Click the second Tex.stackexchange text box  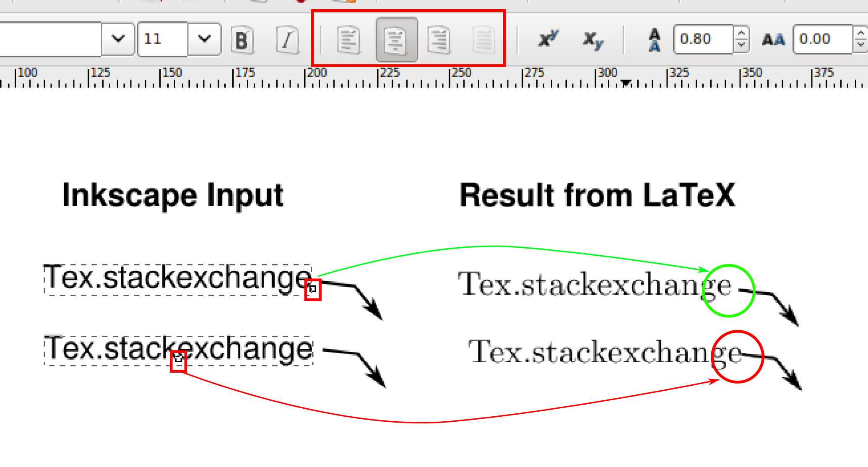pos(179,350)
